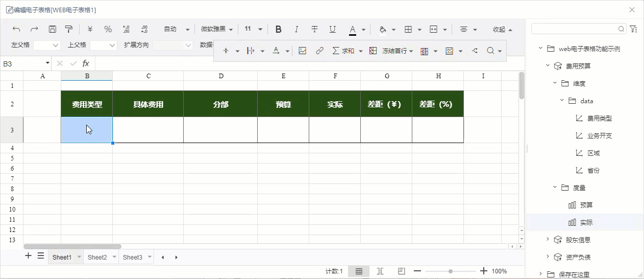This screenshot has width=644, height=279.
Task: Activate the format painter
Action: pyautogui.click(x=69, y=29)
